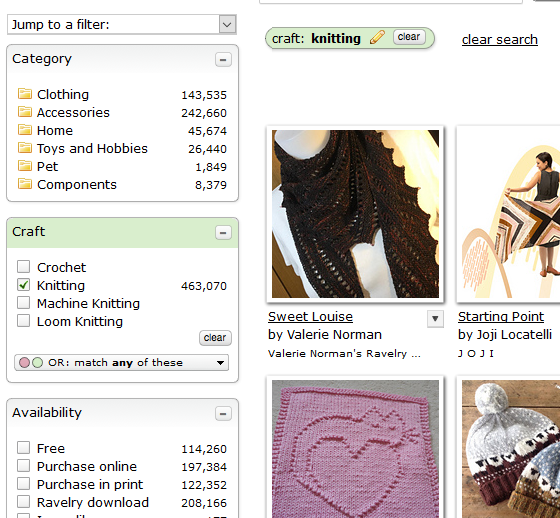Click the Components folder icon
This screenshot has height=518, width=560.
[x=25, y=184]
